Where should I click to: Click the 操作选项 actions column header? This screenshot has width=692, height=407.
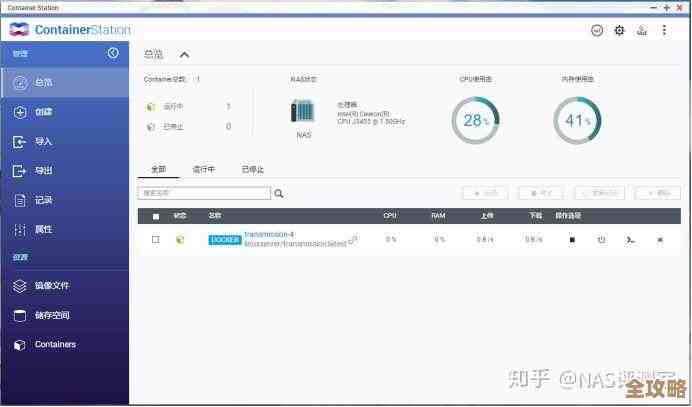click(x=568, y=216)
